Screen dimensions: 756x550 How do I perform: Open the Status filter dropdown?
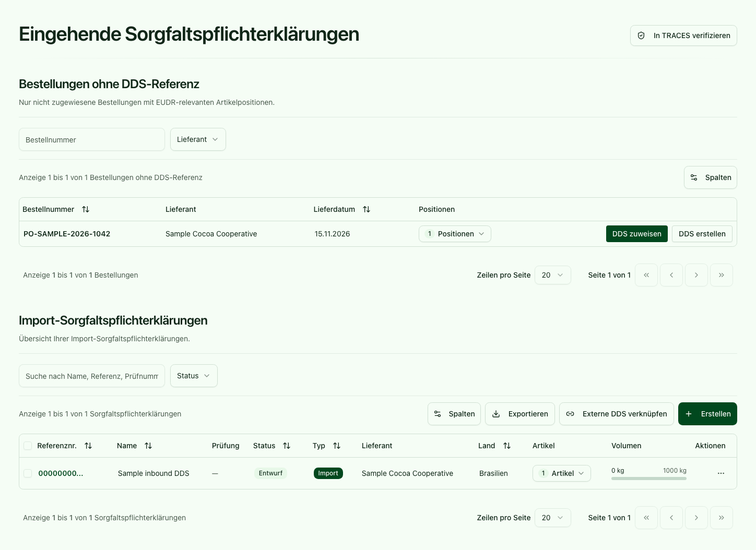click(x=194, y=376)
